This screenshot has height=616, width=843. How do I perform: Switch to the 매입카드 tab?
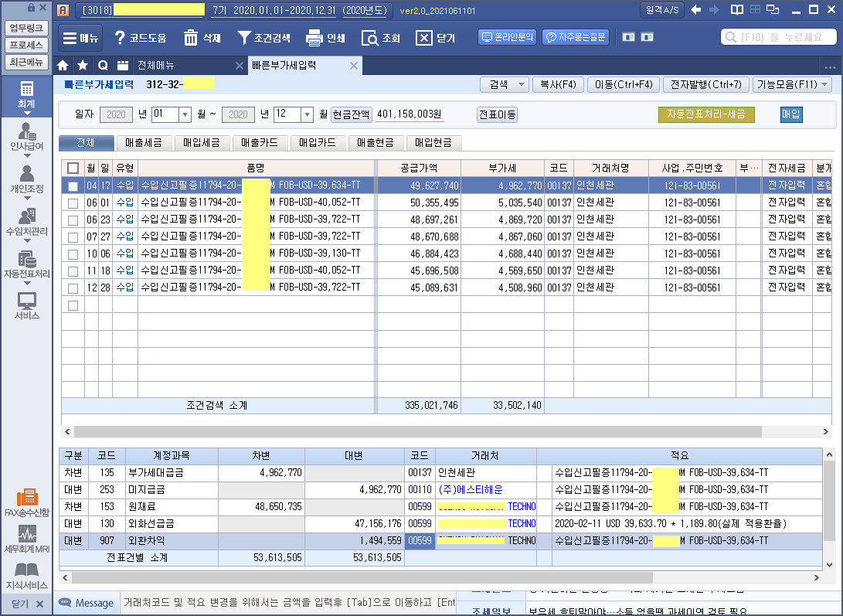pos(318,142)
